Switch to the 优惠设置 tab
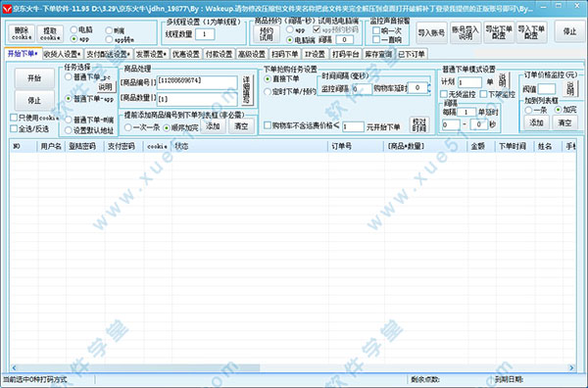The image size is (588, 388). 186,54
